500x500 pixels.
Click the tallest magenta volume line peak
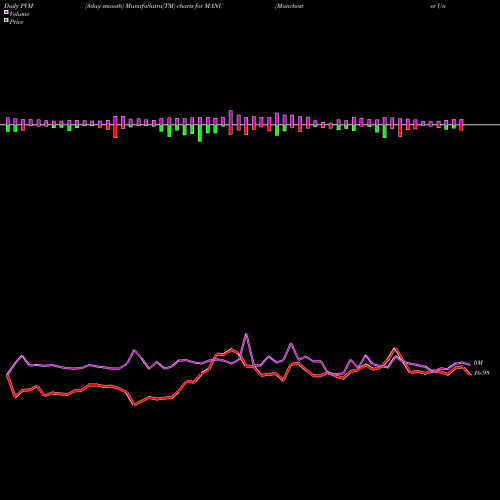(246, 334)
